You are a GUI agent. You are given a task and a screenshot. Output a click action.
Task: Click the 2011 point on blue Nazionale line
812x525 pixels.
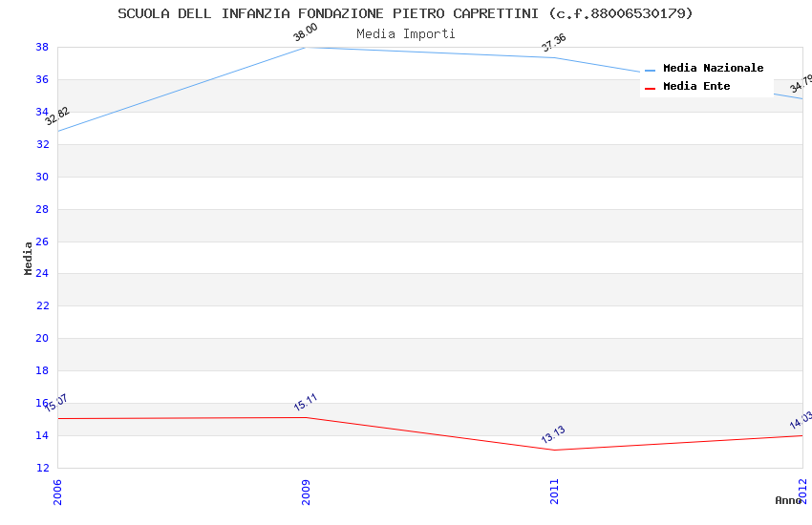point(555,57)
